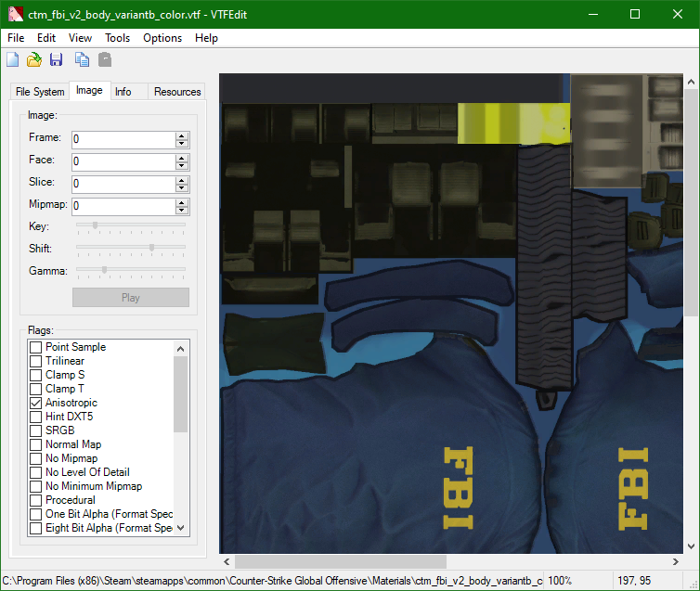Click the Flags list scrollbar thumb
The width and height of the screenshot is (700, 591).
pos(181,394)
